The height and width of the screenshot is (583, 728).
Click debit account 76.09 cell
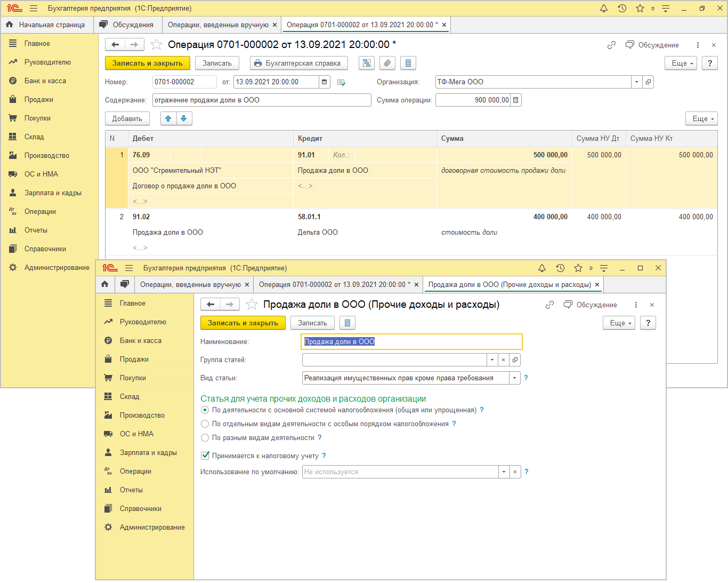click(149, 155)
